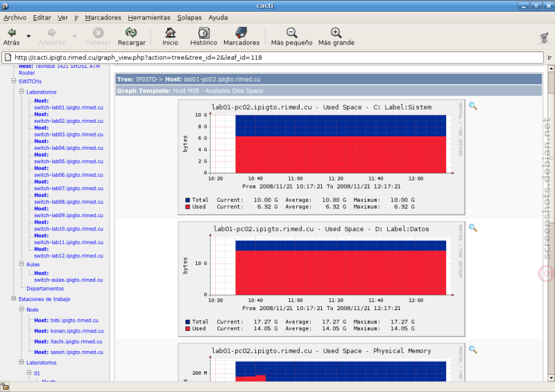Enlarge text with Más grande
This screenshot has height=392, width=555.
point(336,37)
